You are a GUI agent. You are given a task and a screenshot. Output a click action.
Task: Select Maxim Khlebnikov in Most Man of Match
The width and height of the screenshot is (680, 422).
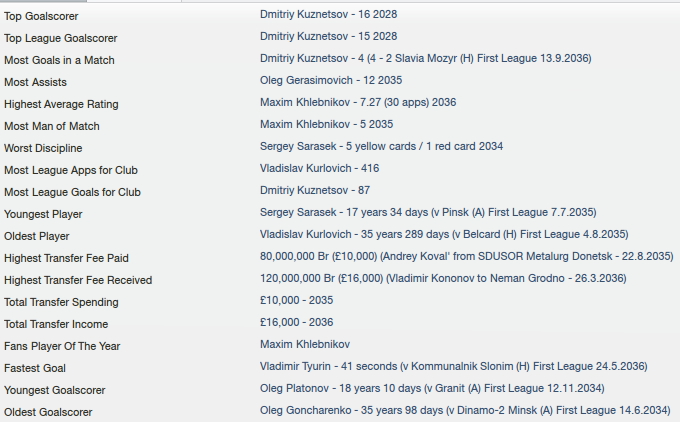[305, 124]
